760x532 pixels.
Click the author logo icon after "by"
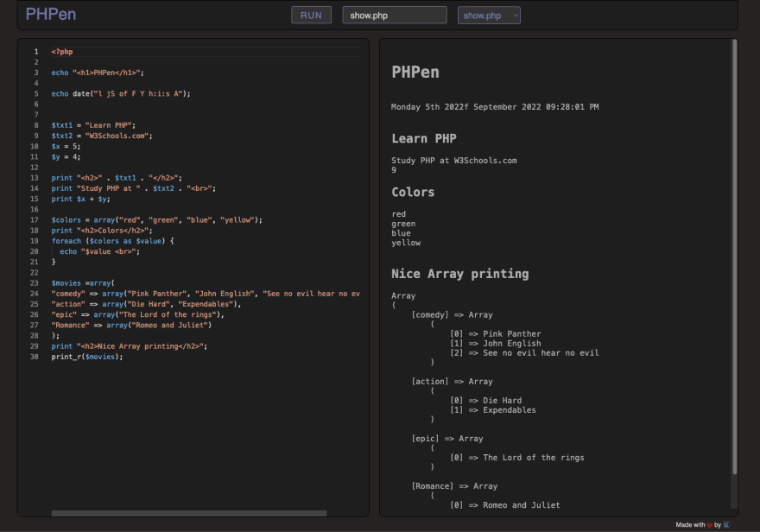726,525
